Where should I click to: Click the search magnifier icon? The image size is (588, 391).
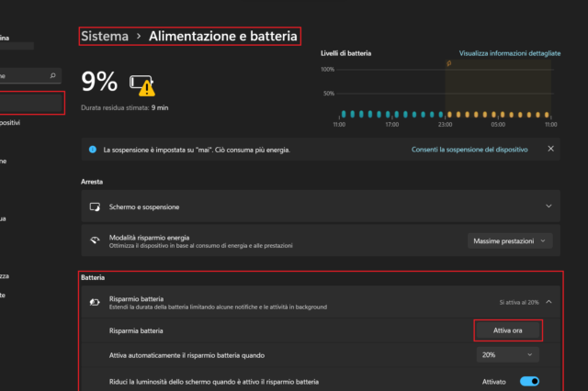coord(54,76)
